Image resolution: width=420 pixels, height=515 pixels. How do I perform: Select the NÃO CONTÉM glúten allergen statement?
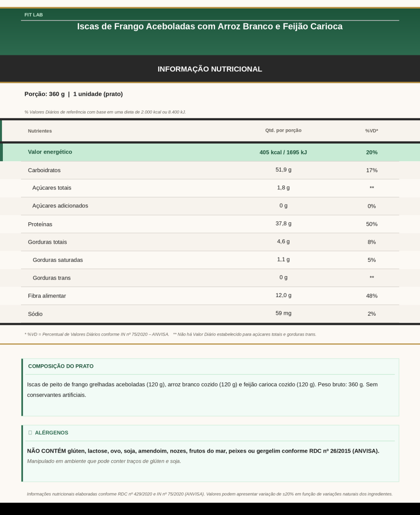pyautogui.click(x=203, y=451)
